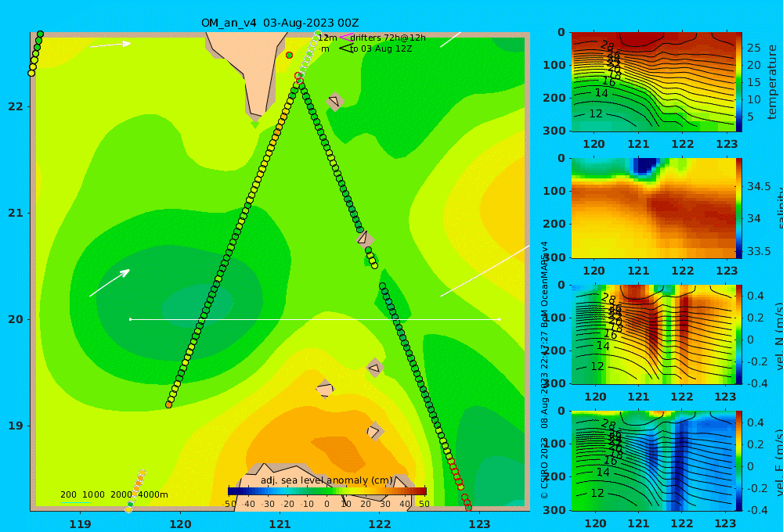Open the northward velocity cross-section panel
Viewport: 783px width, 532px height.
(x=653, y=334)
